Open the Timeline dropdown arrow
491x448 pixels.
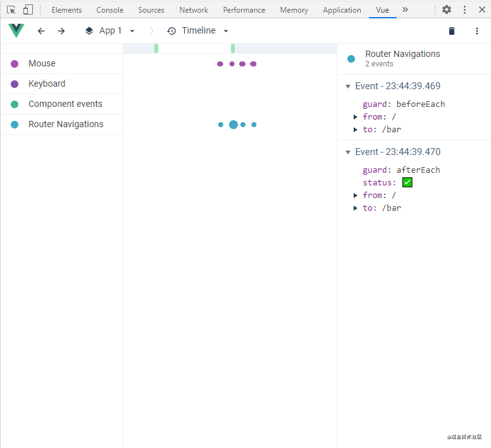226,31
